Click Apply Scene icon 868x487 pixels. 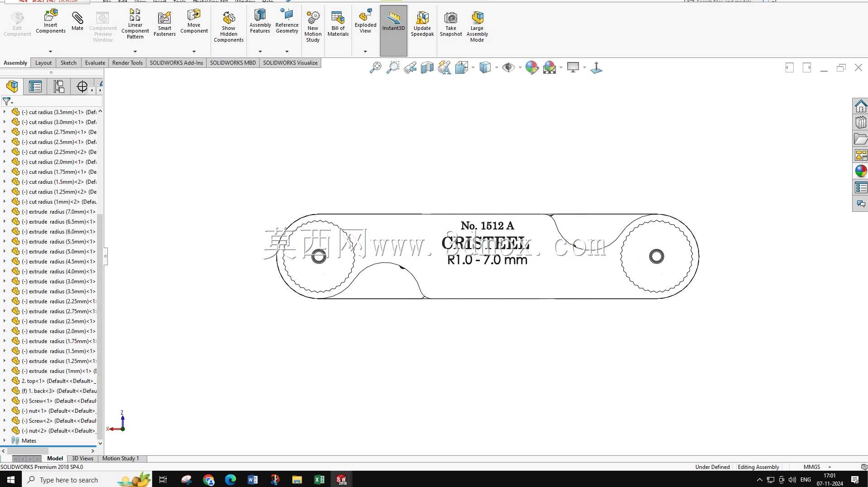[x=550, y=68]
